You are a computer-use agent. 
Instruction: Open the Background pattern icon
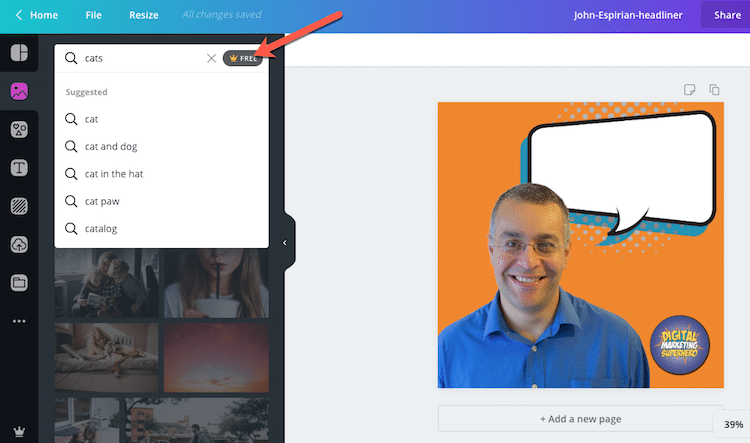click(x=19, y=206)
